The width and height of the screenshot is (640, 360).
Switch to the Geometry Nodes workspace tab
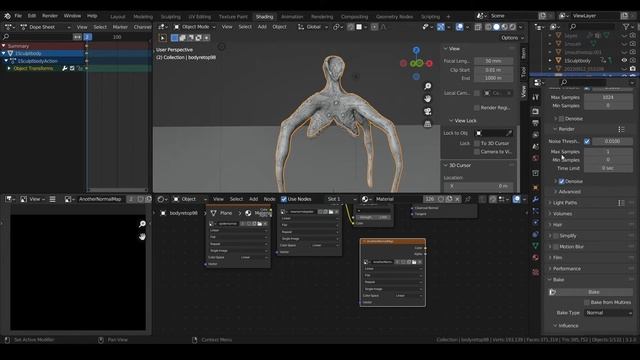point(394,17)
